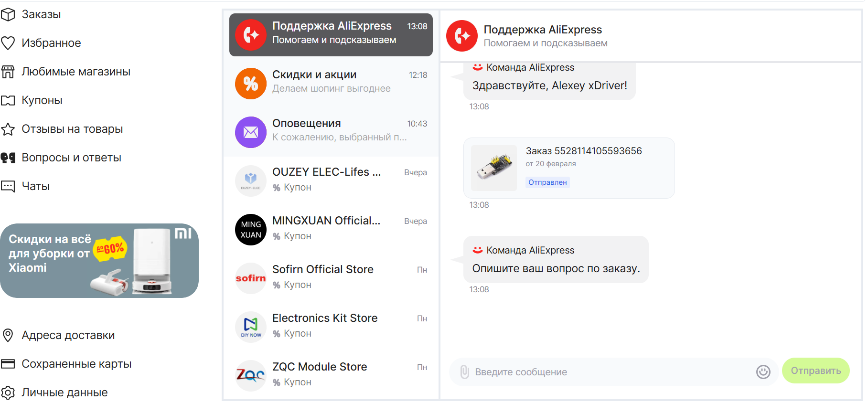Click the Адреса доставки pin icon
The image size is (868, 403).
(x=8, y=335)
